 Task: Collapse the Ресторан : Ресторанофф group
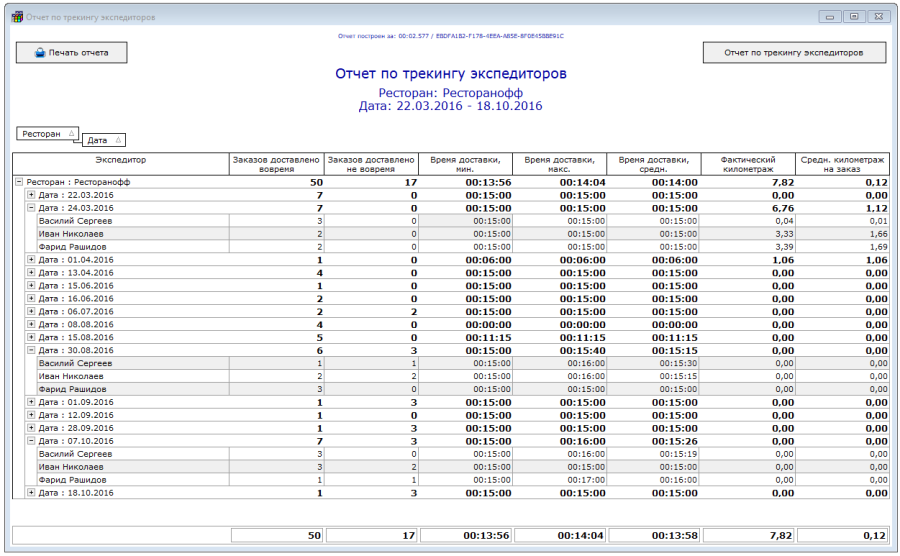pyautogui.click(x=19, y=182)
